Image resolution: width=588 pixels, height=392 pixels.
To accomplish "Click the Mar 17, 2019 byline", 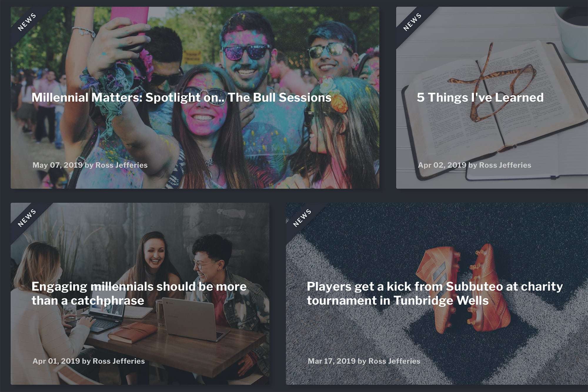I will click(x=364, y=361).
